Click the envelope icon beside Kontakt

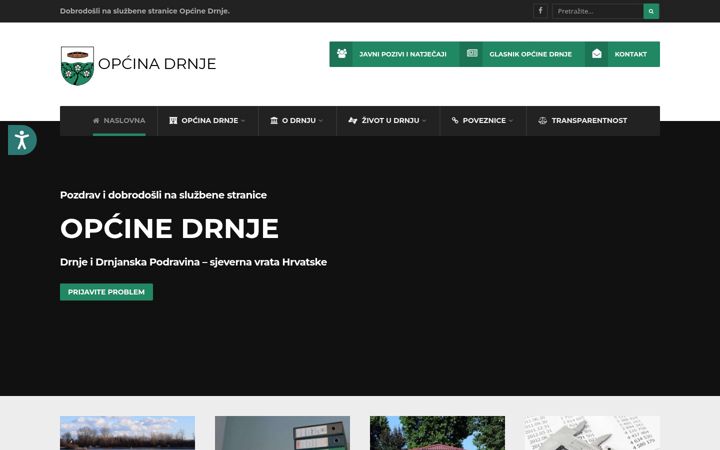(596, 54)
